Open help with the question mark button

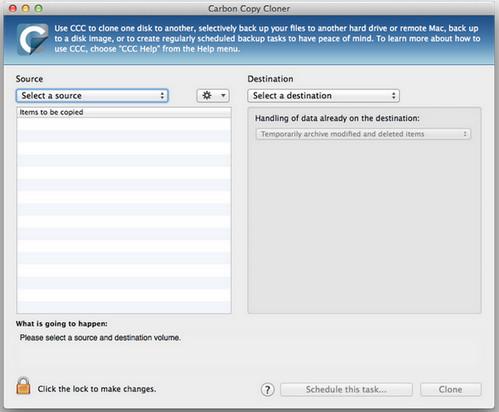(267, 389)
